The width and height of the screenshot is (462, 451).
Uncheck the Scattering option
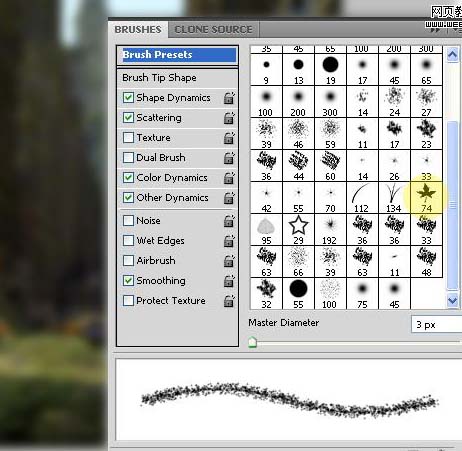tap(128, 117)
